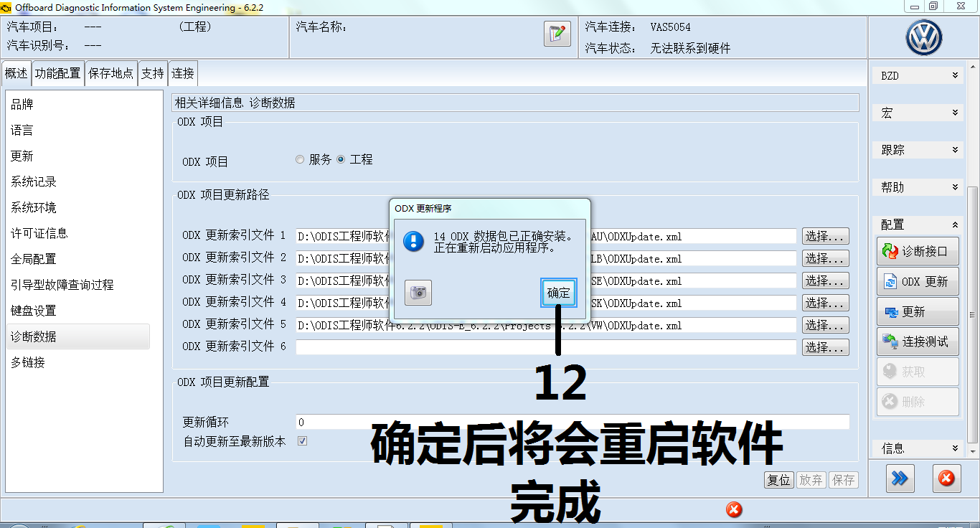The height and width of the screenshot is (528, 980).
Task: Select 系统环境 in the left list
Action: click(x=77, y=207)
